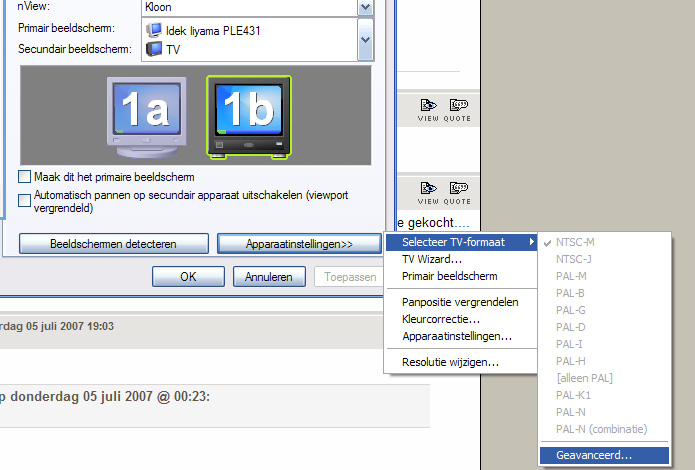
Task: Open Apparaatinstellingen menu entry
Action: pyautogui.click(x=461, y=336)
